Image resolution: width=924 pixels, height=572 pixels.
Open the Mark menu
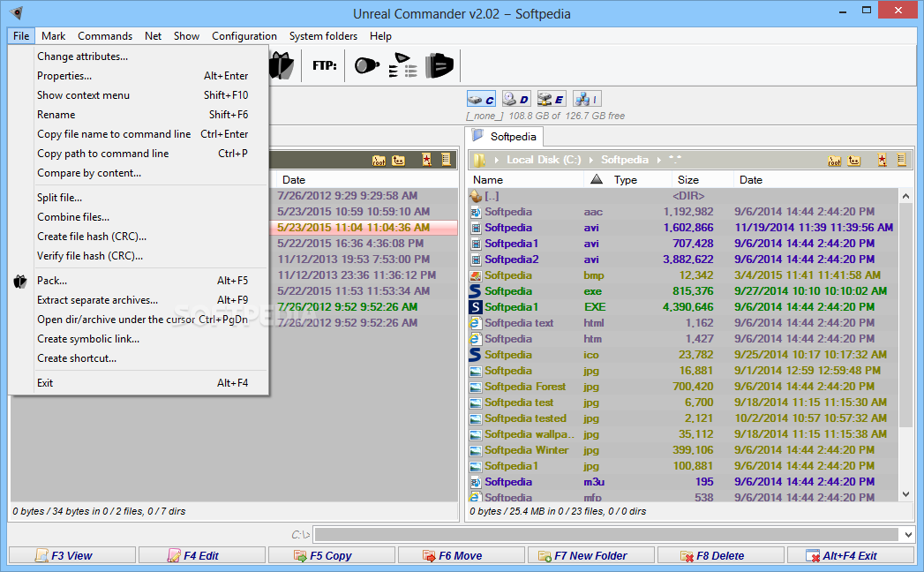coord(53,36)
